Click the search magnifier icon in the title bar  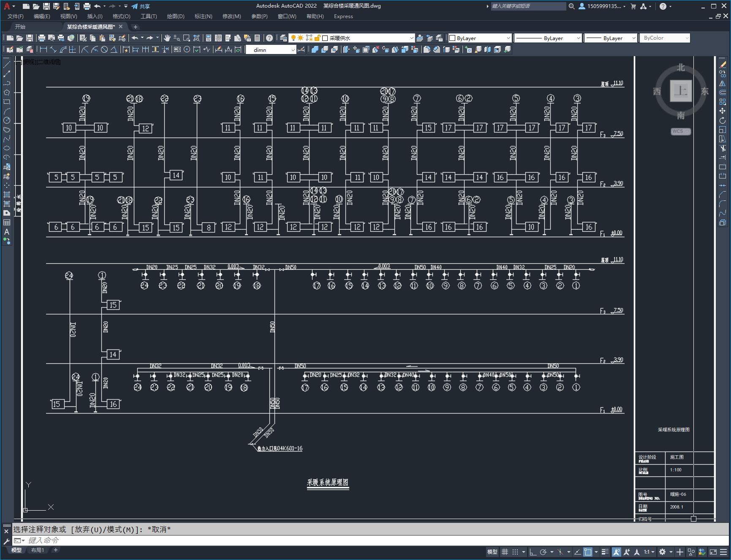click(x=571, y=6)
